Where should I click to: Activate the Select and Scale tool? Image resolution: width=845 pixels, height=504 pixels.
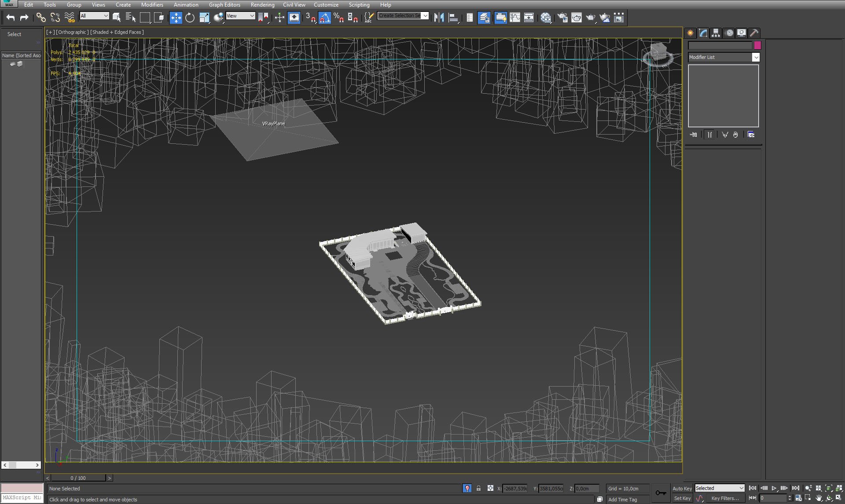click(x=204, y=18)
